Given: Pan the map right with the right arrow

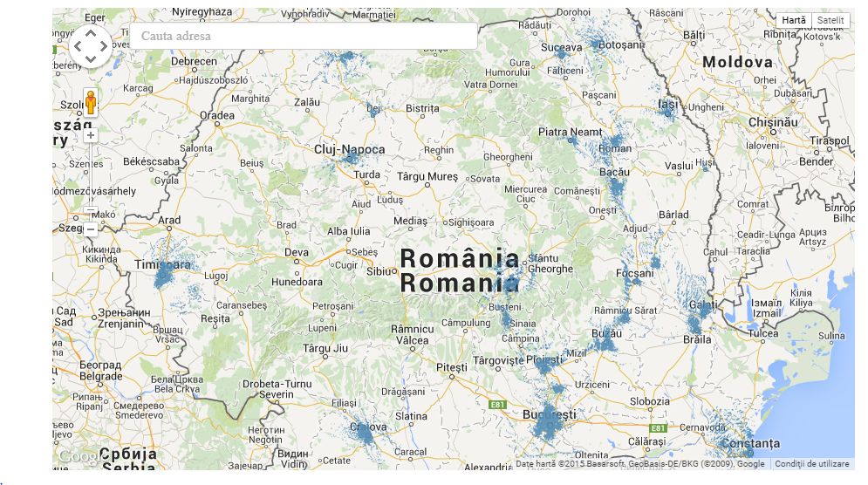Looking at the screenshot, I should click(104, 46).
